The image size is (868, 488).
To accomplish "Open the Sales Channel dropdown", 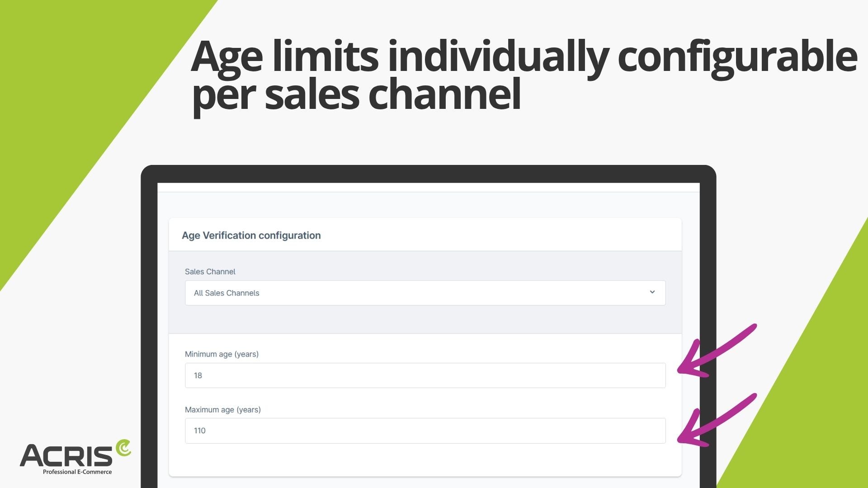I will click(x=425, y=293).
